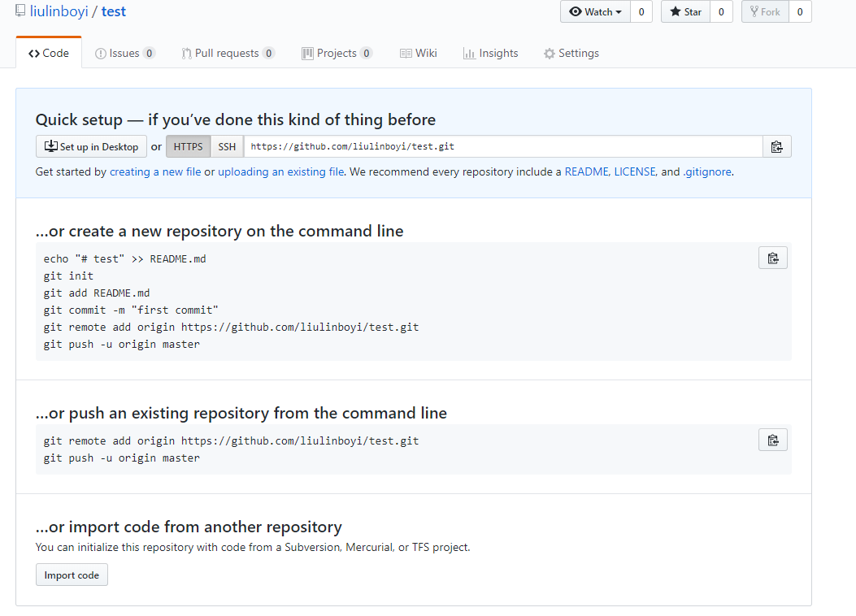Open Set up in Desktop

pyautogui.click(x=91, y=147)
